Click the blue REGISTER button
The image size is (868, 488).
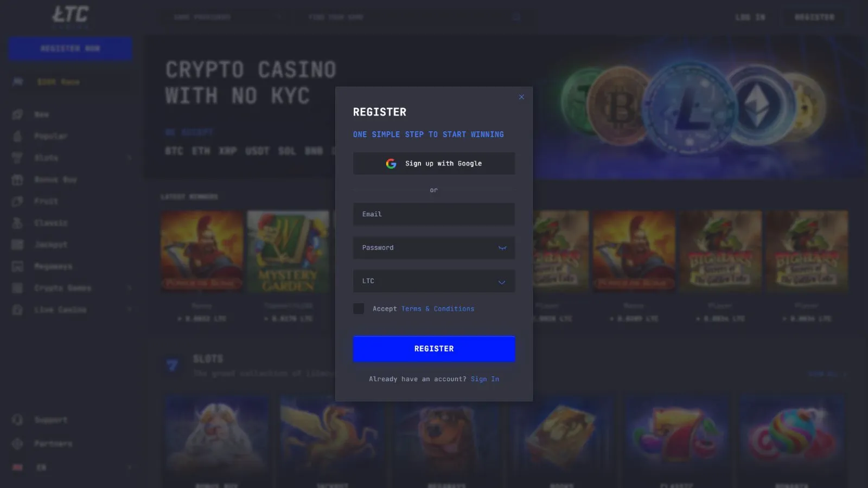[x=434, y=349]
